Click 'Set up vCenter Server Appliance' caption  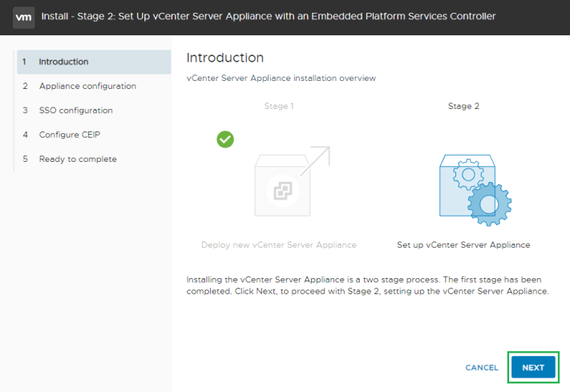463,245
